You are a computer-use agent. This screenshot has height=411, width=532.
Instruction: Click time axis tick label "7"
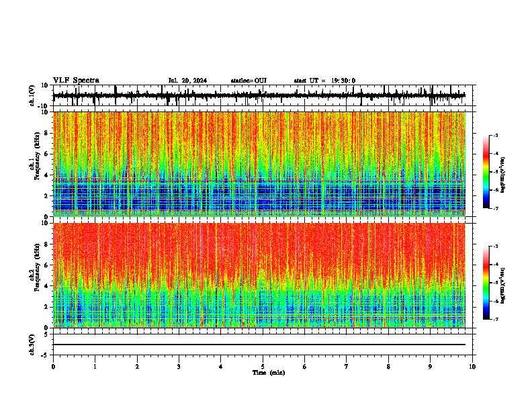pyautogui.click(x=347, y=367)
